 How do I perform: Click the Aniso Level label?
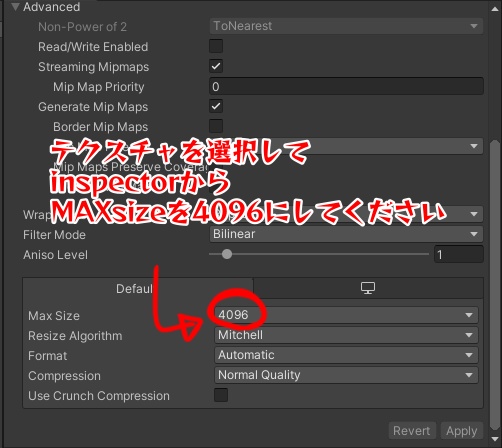55,255
